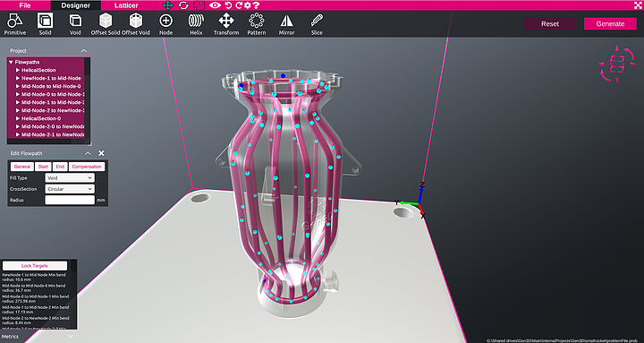Click 'NewNode-1 to Mid-Node Min bend radius' metric
The width and height of the screenshot is (644, 343).
click(x=34, y=277)
